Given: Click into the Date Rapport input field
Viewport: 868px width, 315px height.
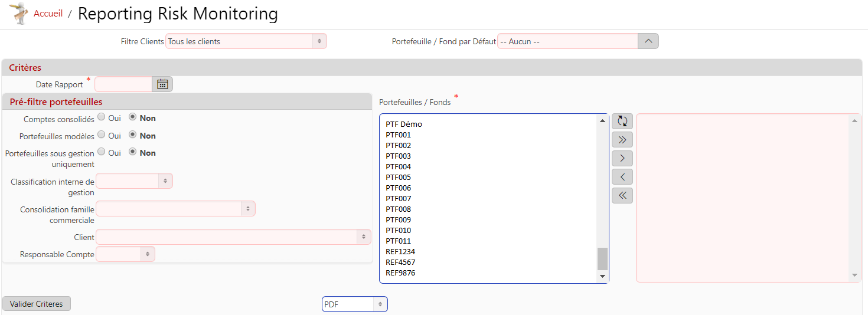Looking at the screenshot, I should (123, 84).
